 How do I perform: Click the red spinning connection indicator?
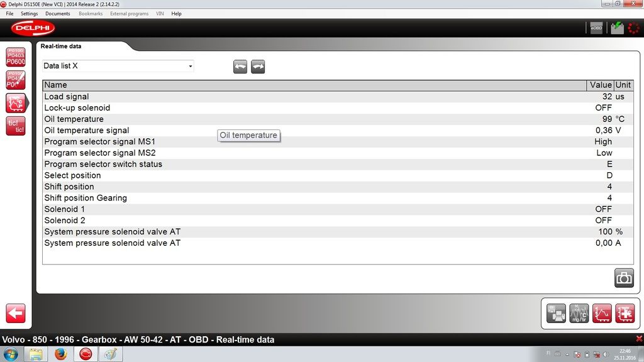click(634, 28)
